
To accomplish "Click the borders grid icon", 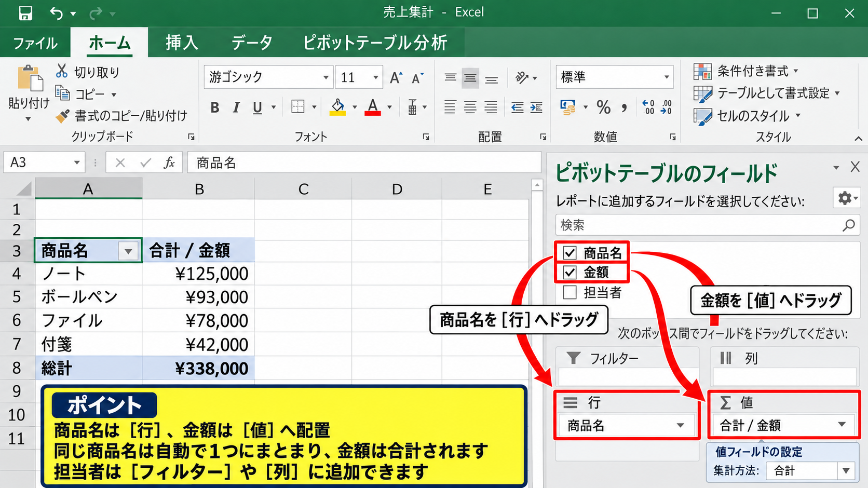I will (298, 107).
